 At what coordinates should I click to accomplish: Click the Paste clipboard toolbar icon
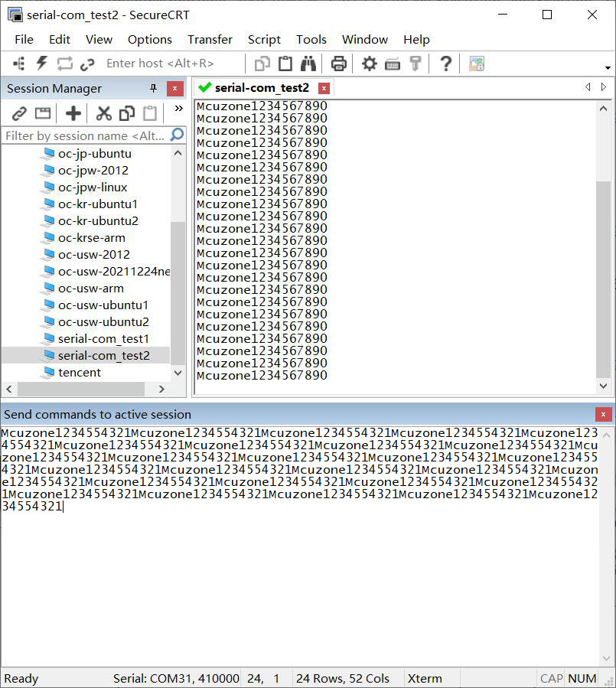(285, 64)
